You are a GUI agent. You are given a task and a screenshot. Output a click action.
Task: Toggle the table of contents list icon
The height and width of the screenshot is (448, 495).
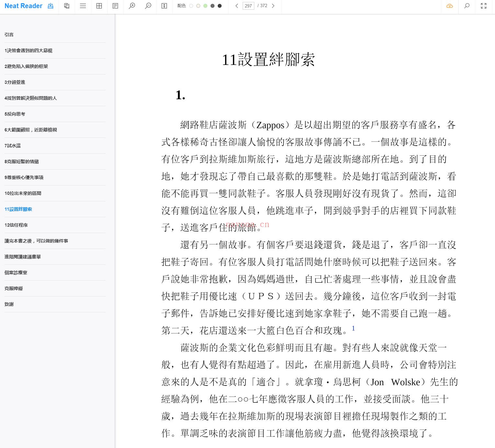point(83,6)
